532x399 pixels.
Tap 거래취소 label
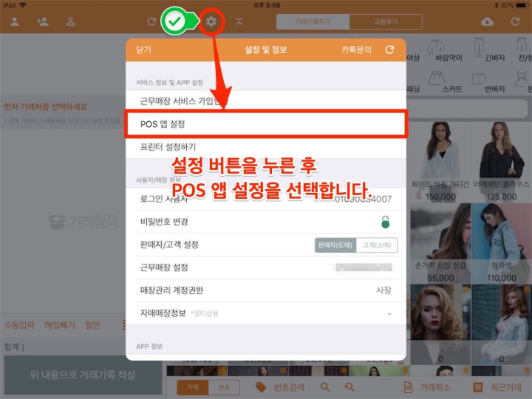tap(435, 387)
